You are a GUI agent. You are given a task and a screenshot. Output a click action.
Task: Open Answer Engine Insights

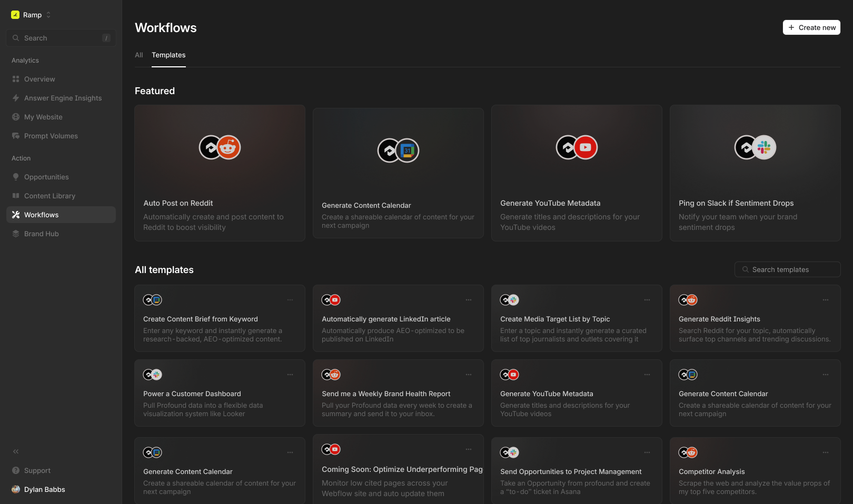point(61,98)
